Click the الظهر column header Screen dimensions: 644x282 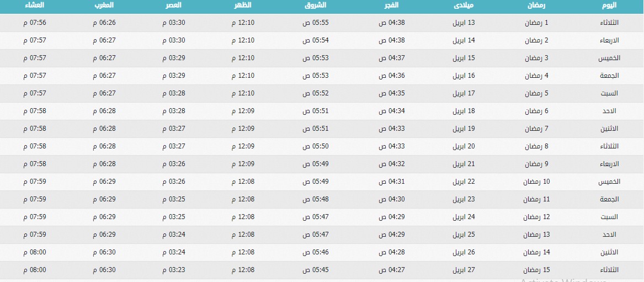[x=243, y=6]
